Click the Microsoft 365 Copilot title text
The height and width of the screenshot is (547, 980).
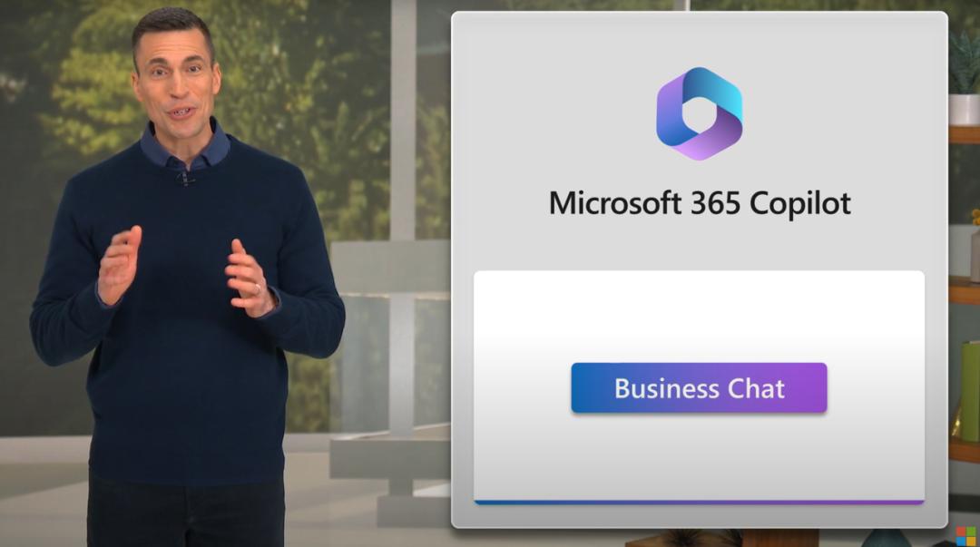[700, 204]
